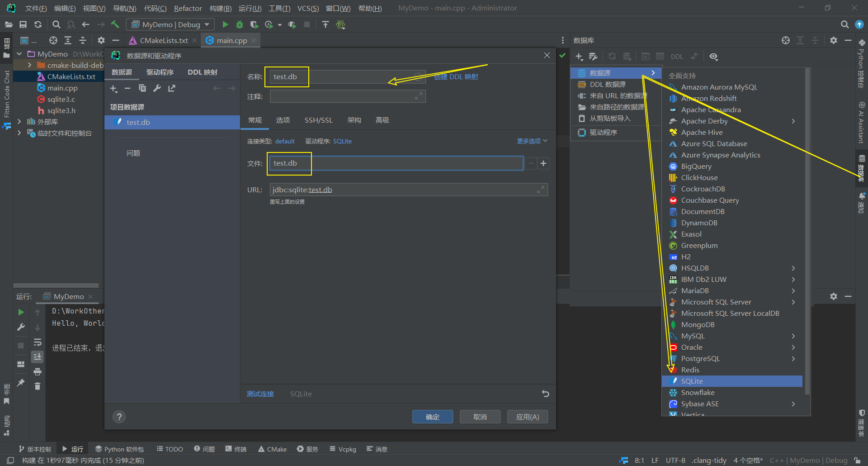Browse file with the ellipsis button
The height and width of the screenshot is (466, 868).
coord(531,163)
